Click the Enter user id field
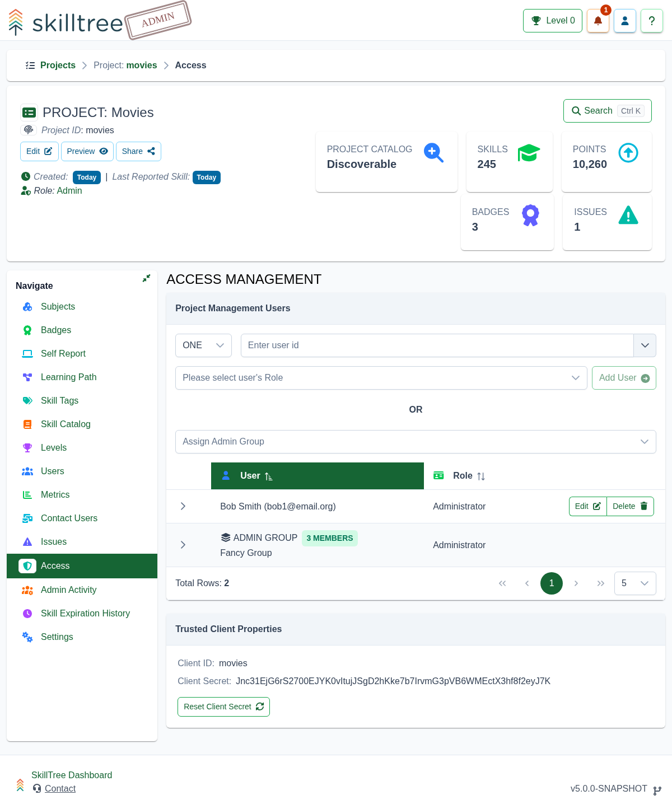 pos(437,345)
